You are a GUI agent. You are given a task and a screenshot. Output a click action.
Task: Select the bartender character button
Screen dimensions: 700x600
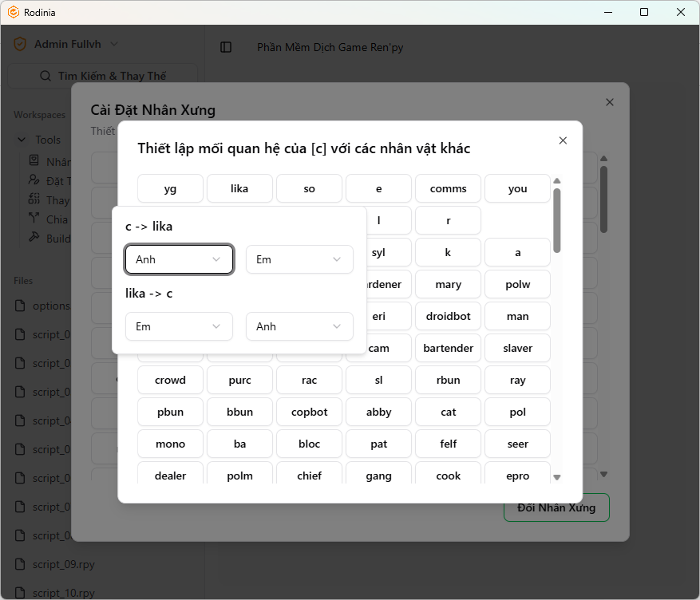(449, 348)
